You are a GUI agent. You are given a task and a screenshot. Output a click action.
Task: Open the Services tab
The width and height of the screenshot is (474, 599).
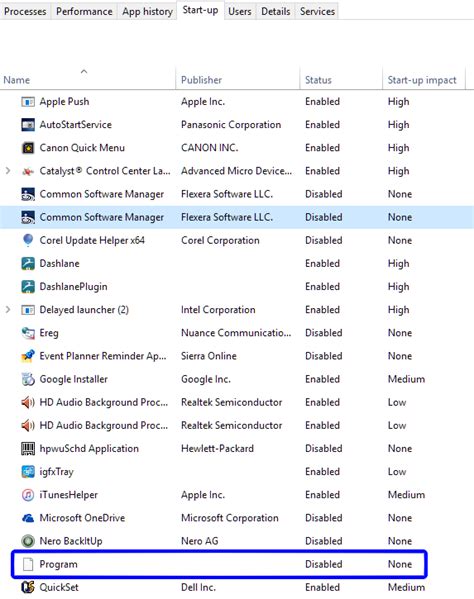(x=317, y=11)
